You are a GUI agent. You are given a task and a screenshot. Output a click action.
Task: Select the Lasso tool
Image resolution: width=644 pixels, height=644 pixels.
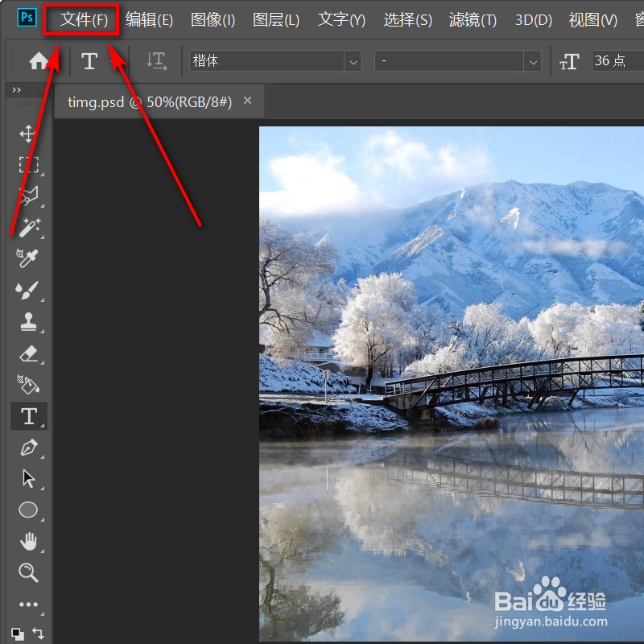point(28,196)
